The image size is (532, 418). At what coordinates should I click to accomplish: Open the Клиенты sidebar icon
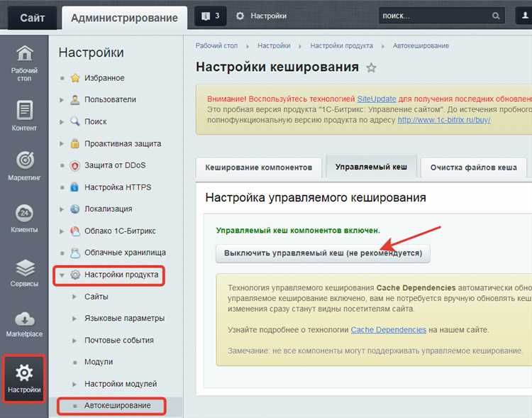coord(24,213)
